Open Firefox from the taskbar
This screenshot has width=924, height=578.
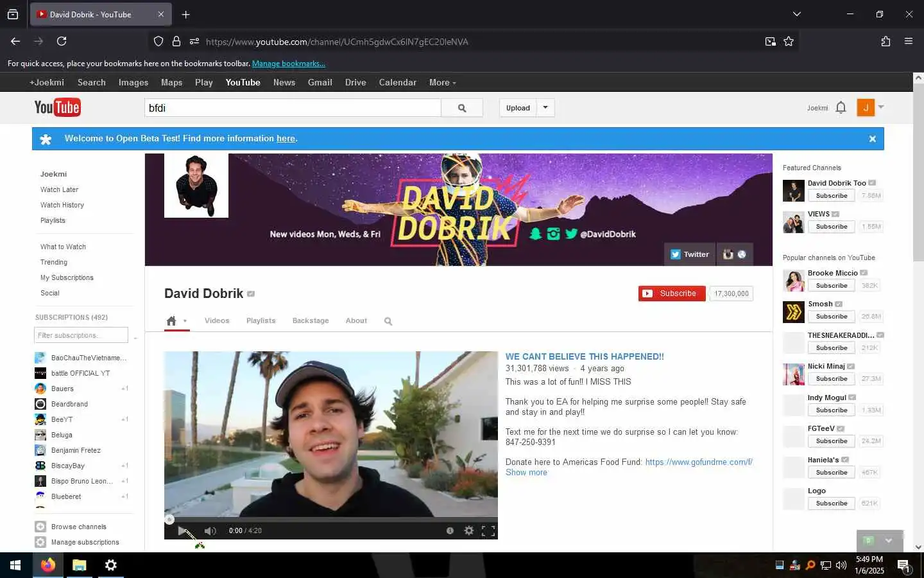pos(48,565)
